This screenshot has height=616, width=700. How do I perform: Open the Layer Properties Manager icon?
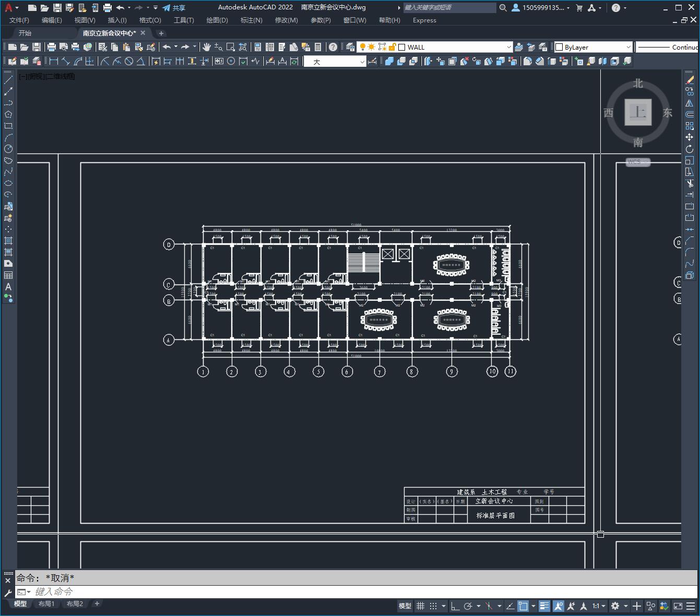350,47
